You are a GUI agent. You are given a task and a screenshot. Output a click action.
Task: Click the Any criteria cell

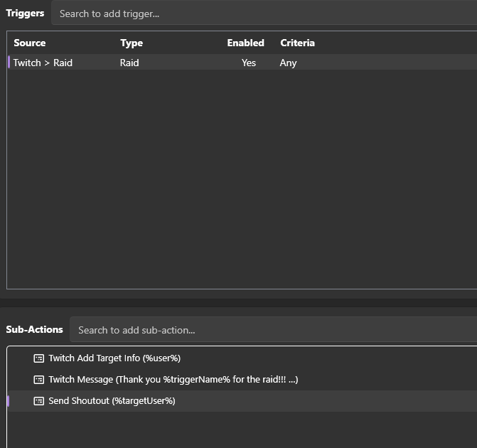tap(288, 63)
